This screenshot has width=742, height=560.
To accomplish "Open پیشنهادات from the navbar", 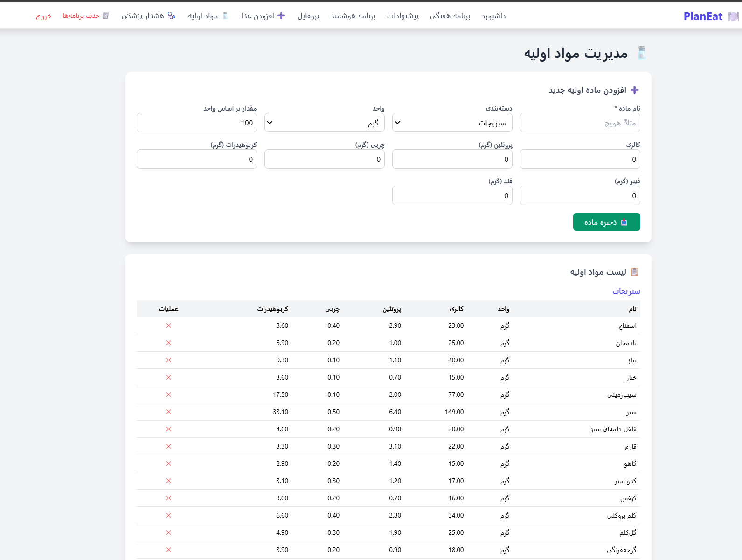I will 403,16.
